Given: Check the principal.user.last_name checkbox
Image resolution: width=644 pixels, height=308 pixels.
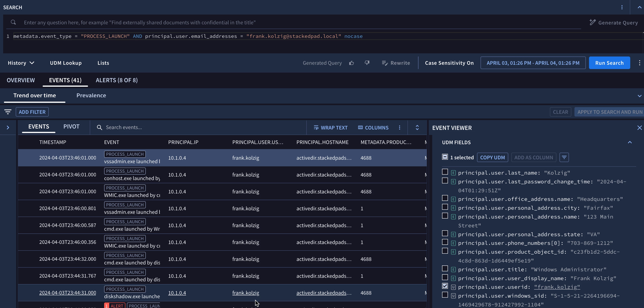Looking at the screenshot, I should 445,172.
